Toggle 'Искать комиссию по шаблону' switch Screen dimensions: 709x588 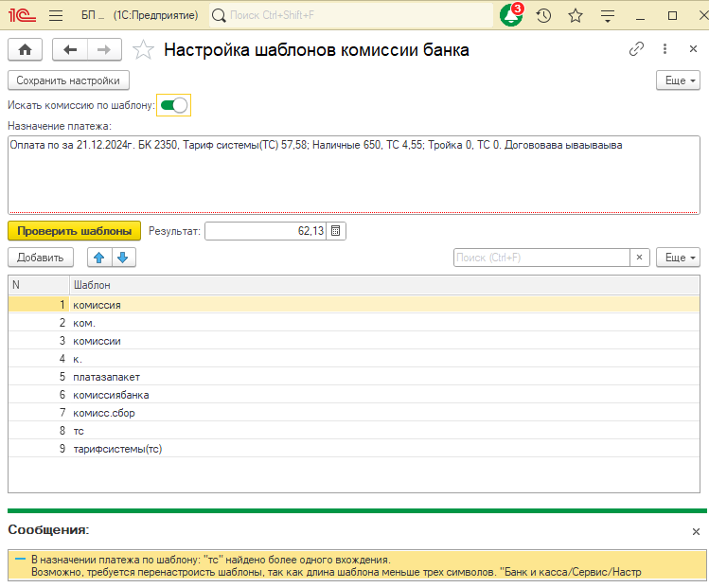(173, 105)
